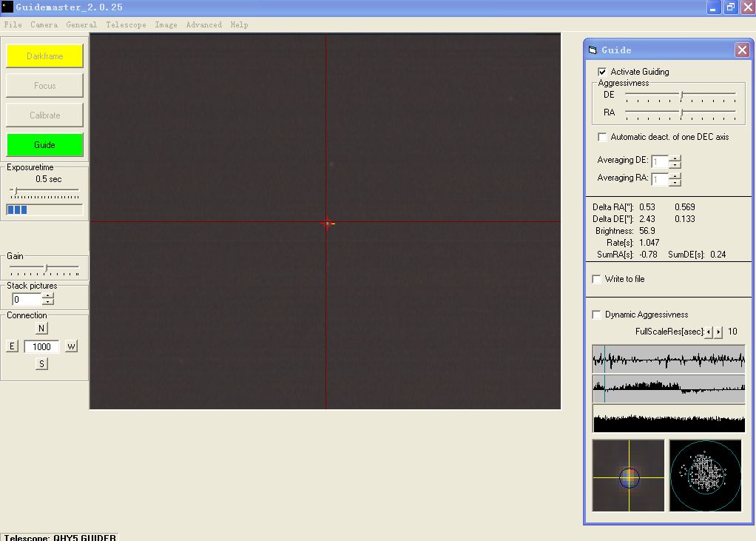Move telescope West with W button
Screen dimensions: 756x541
coord(71,346)
